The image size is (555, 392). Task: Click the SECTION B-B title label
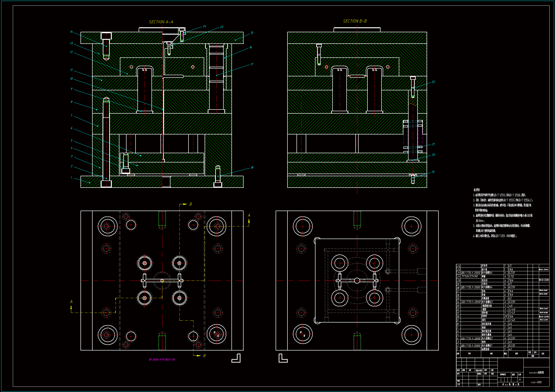(x=355, y=21)
